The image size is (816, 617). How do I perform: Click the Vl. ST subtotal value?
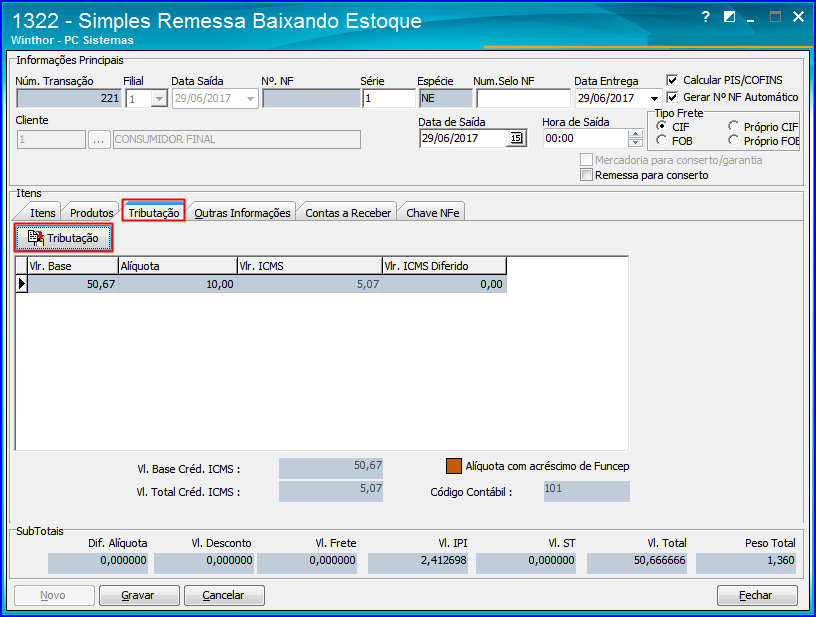coord(526,563)
